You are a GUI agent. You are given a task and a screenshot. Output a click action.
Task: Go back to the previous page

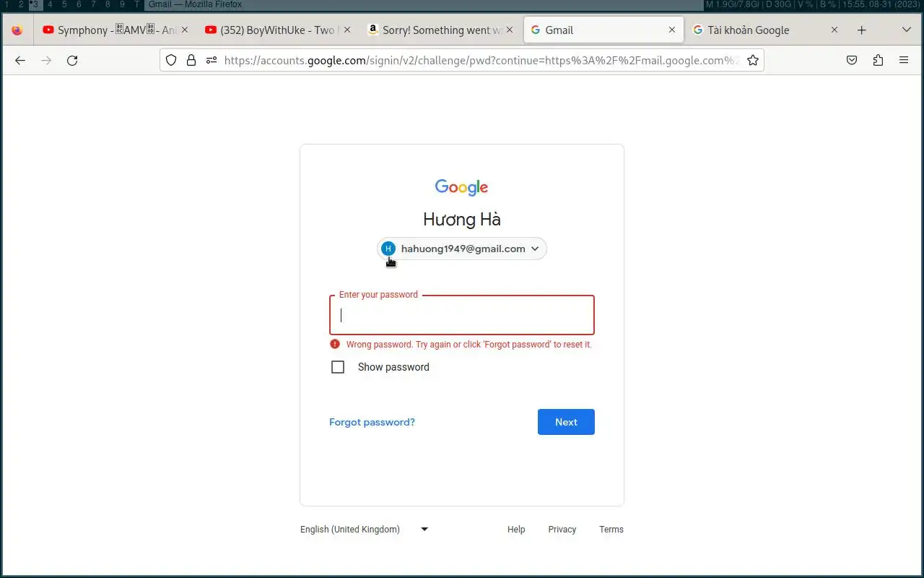click(x=20, y=61)
